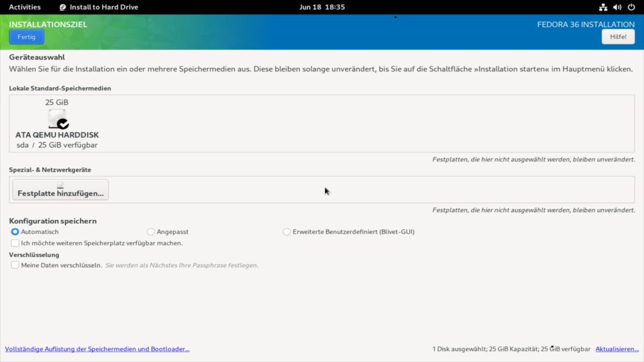Open the power menu icon
The image size is (644, 362).
pyautogui.click(x=631, y=7)
